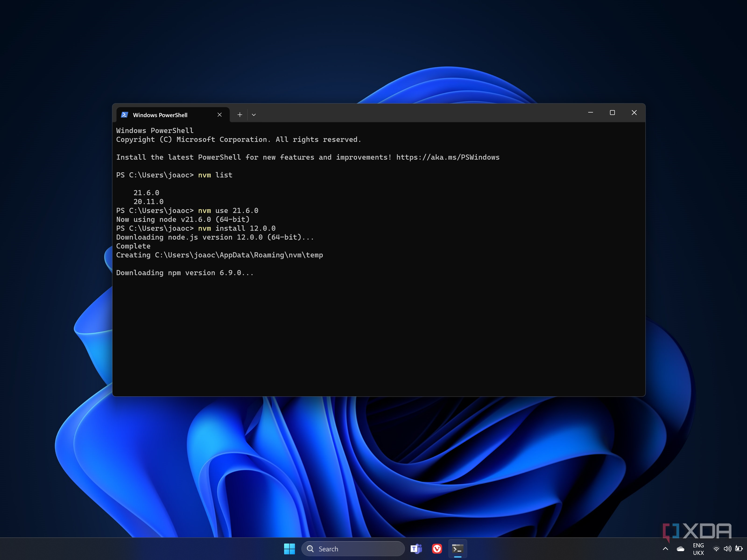747x560 pixels.
Task: Minimize the terminal window
Action: coord(591,112)
